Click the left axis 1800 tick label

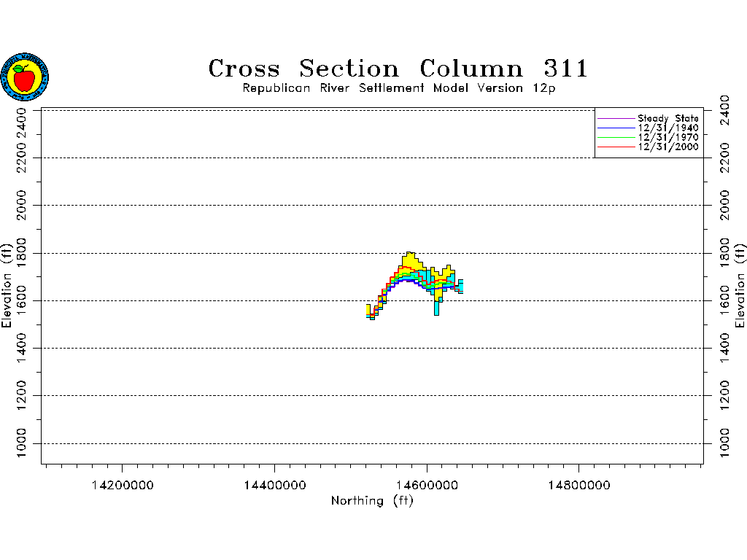(x=21, y=253)
